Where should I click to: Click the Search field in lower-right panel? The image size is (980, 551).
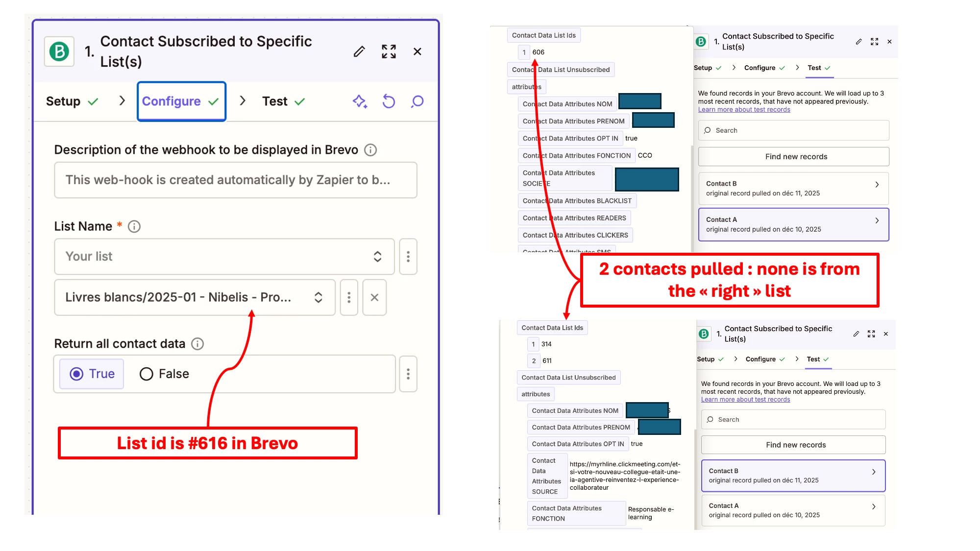(x=793, y=420)
